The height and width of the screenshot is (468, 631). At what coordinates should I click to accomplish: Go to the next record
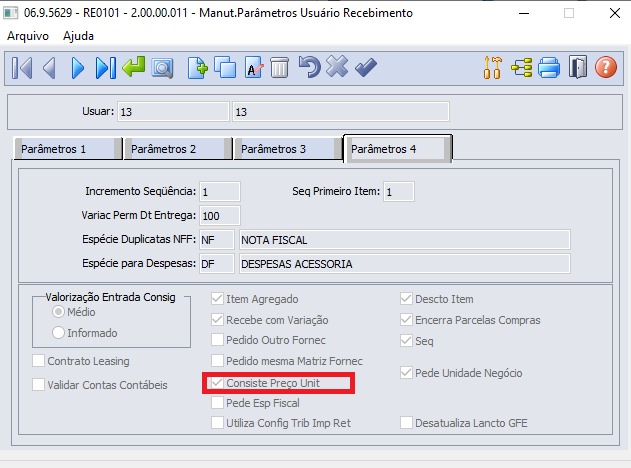78,68
